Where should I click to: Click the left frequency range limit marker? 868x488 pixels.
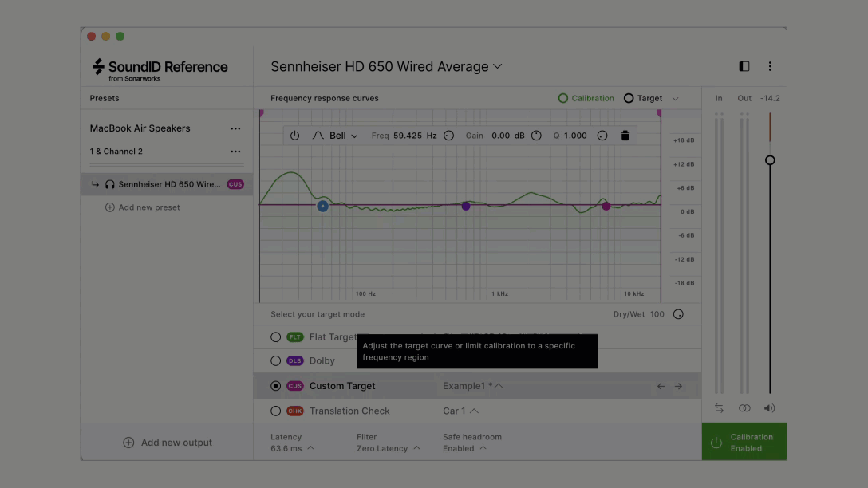[262, 113]
